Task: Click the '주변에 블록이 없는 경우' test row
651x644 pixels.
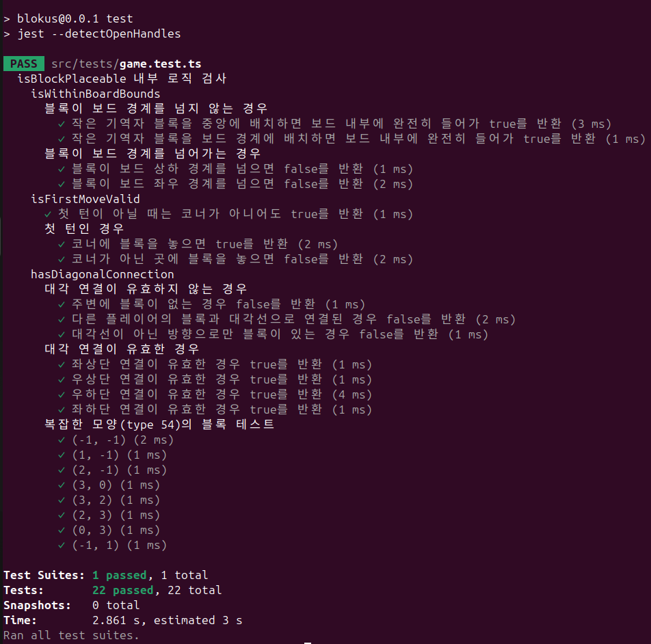Action: tap(212, 304)
